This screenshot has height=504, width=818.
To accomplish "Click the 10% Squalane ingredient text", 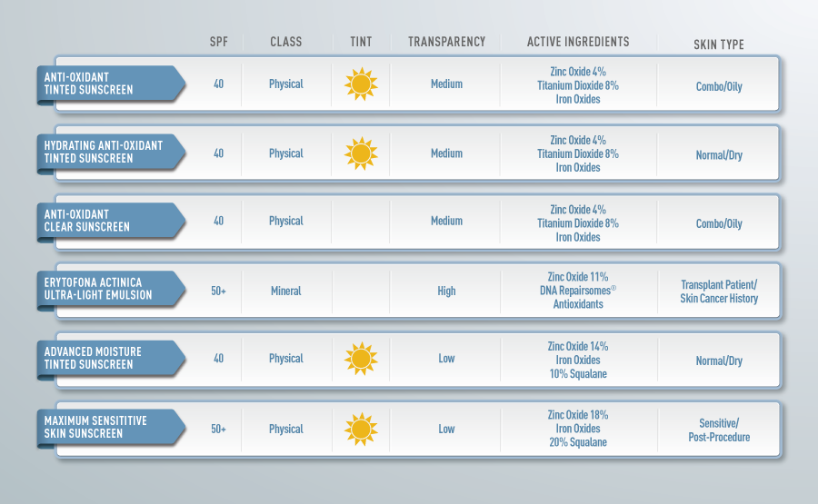I will tap(578, 374).
